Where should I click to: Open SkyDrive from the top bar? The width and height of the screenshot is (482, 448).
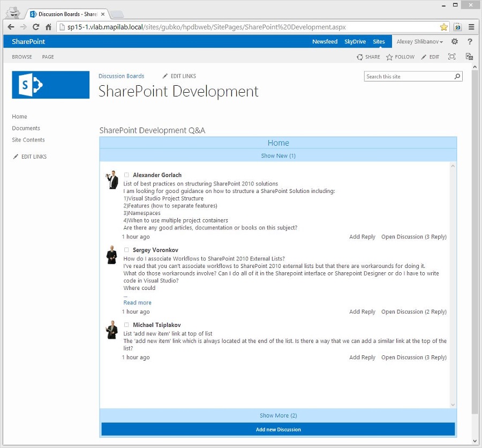click(355, 42)
